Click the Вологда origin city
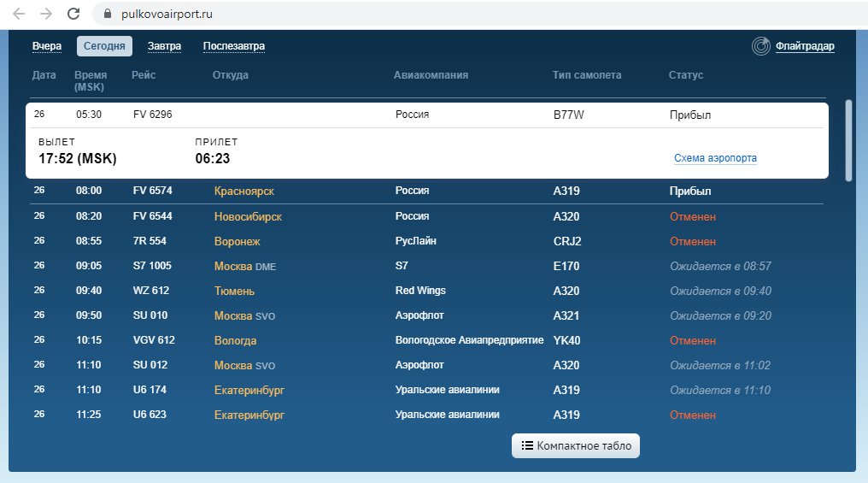 tap(235, 340)
